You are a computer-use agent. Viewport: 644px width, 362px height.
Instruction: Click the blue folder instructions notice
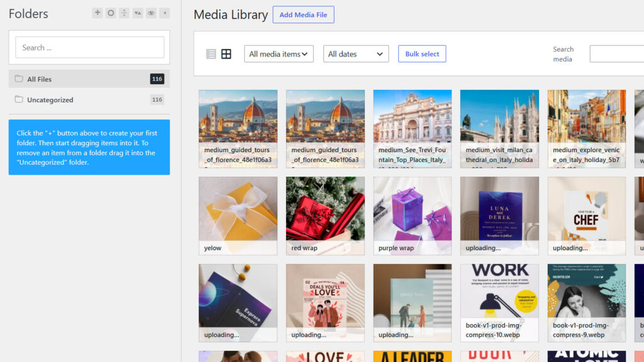coord(89,147)
